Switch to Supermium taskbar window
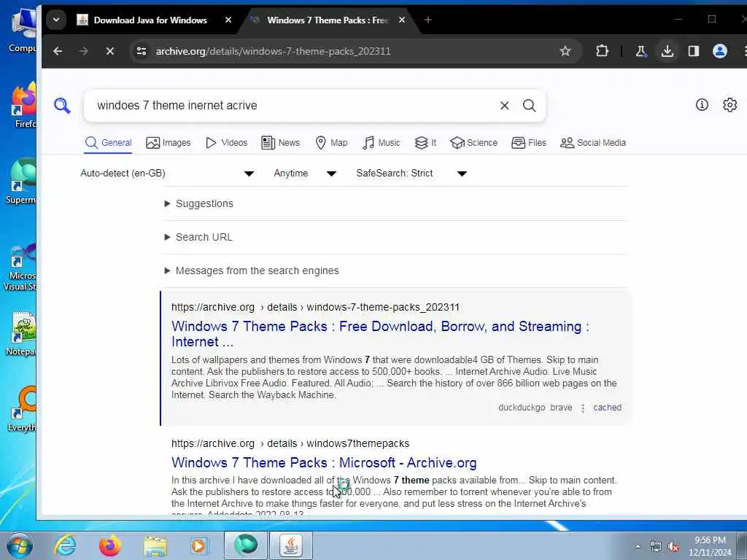Viewport: 747px width, 560px height. coord(245,545)
